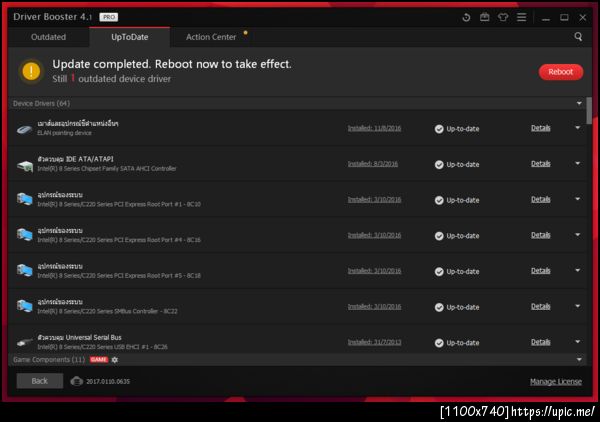This screenshot has width=600, height=422.
Task: Click the PCI Express Root Port #4 icon
Action: [x=24, y=235]
